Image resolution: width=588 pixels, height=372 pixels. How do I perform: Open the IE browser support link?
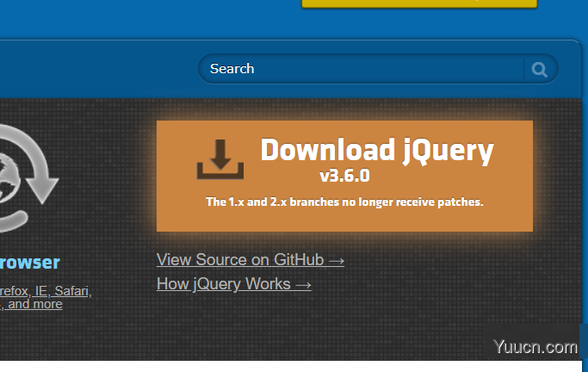click(x=40, y=291)
